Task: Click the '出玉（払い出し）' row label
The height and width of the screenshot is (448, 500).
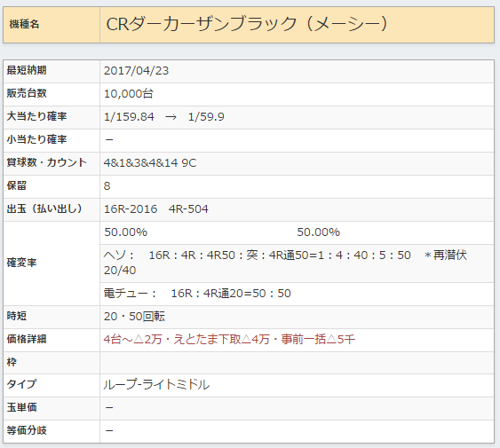Action: tap(44, 208)
